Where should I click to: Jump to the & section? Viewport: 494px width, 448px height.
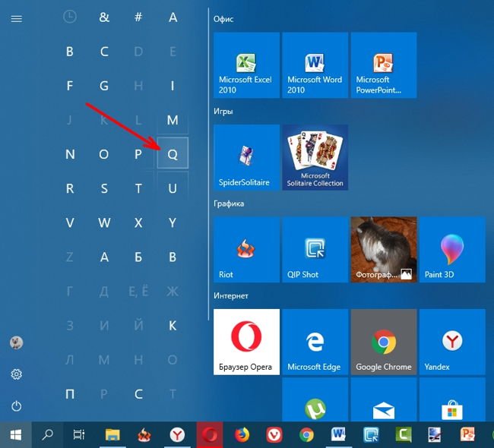pyautogui.click(x=104, y=17)
